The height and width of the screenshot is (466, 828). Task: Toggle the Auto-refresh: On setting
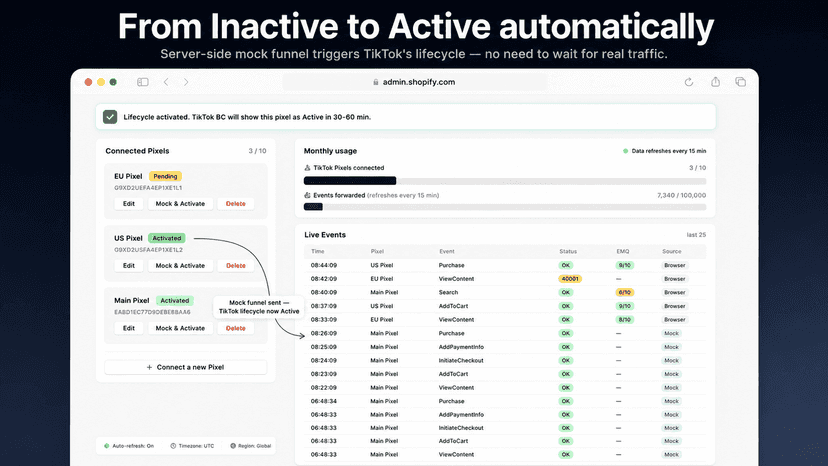point(129,446)
